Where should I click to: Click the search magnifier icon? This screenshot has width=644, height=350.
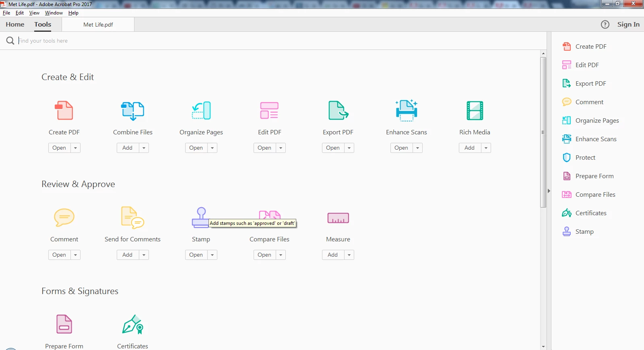(10, 41)
